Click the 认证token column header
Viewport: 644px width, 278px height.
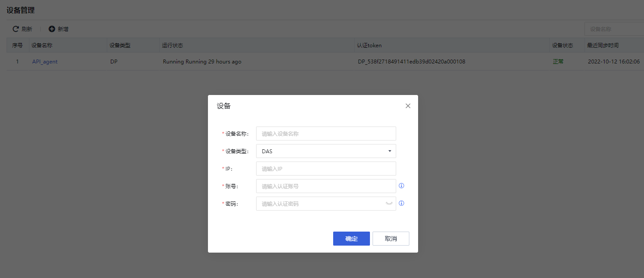point(367,45)
